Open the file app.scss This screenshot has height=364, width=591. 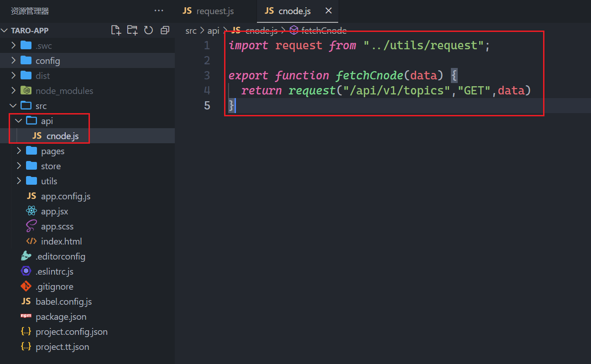57,226
